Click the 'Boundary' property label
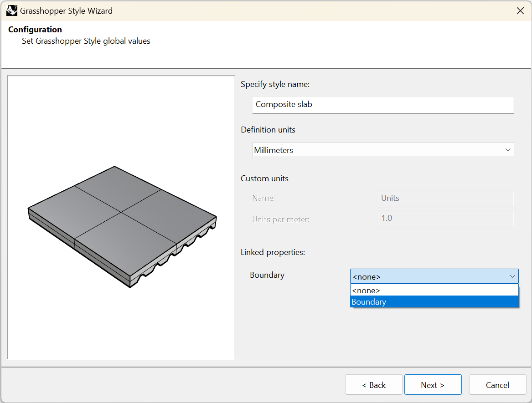Screen dimensions: 532x403 pos(267,275)
